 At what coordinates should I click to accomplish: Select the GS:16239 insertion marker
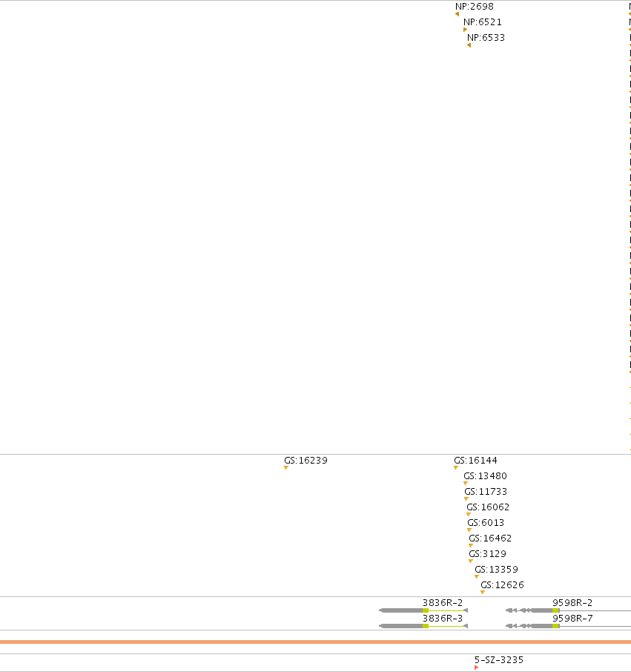(x=286, y=467)
